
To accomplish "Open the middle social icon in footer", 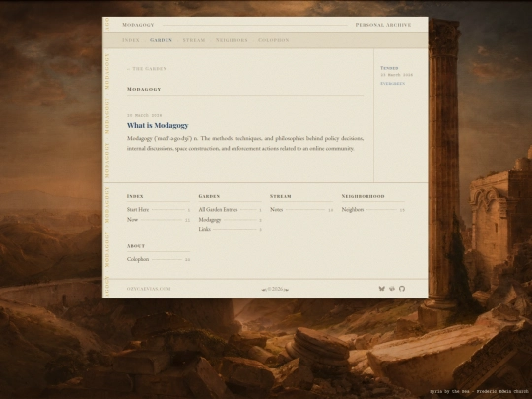I will point(392,289).
